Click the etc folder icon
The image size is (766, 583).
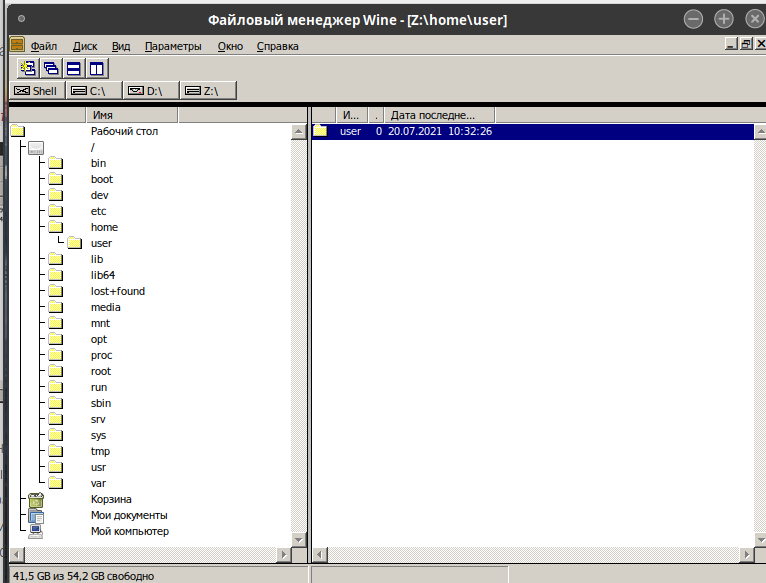(x=56, y=211)
